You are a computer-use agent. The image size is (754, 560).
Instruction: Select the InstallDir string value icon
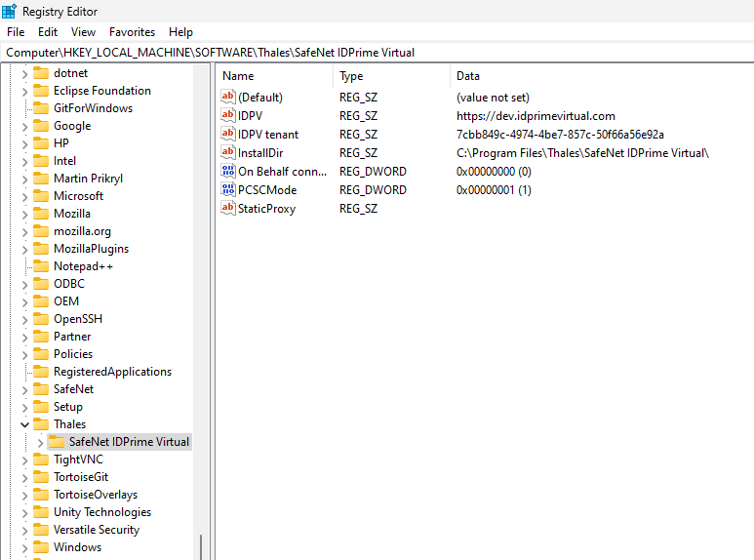pyautogui.click(x=228, y=152)
